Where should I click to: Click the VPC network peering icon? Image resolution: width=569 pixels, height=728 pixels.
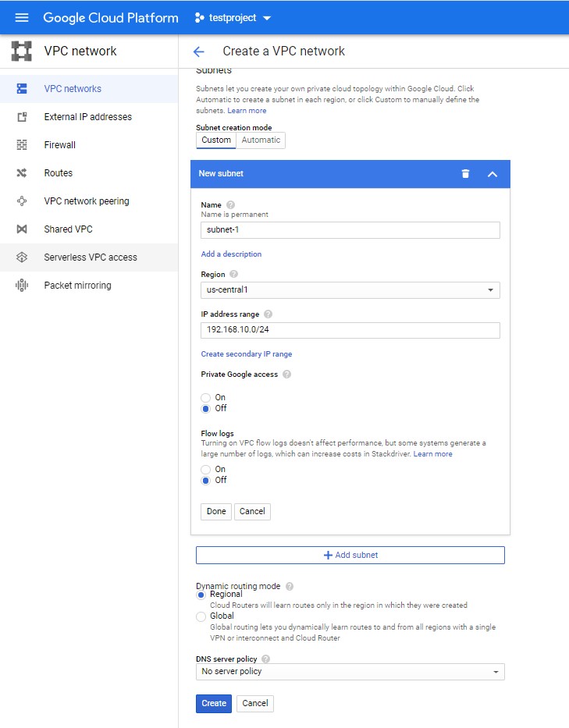pyautogui.click(x=22, y=201)
